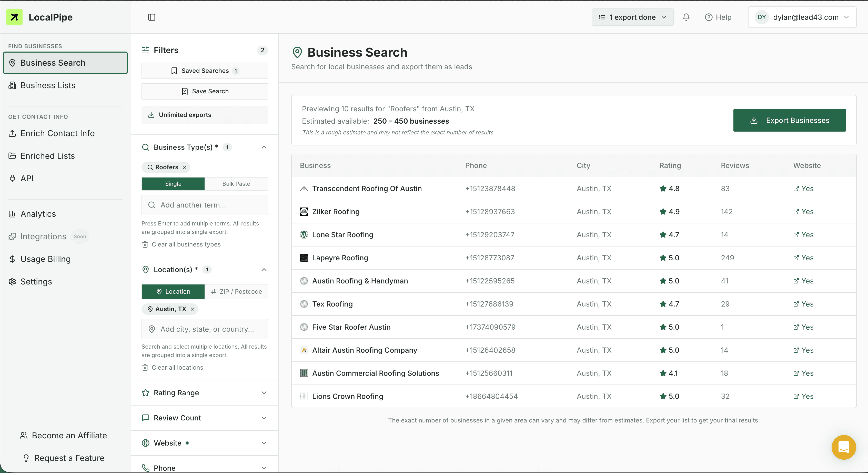Open Analytics
Image resolution: width=868 pixels, height=473 pixels.
(x=38, y=214)
